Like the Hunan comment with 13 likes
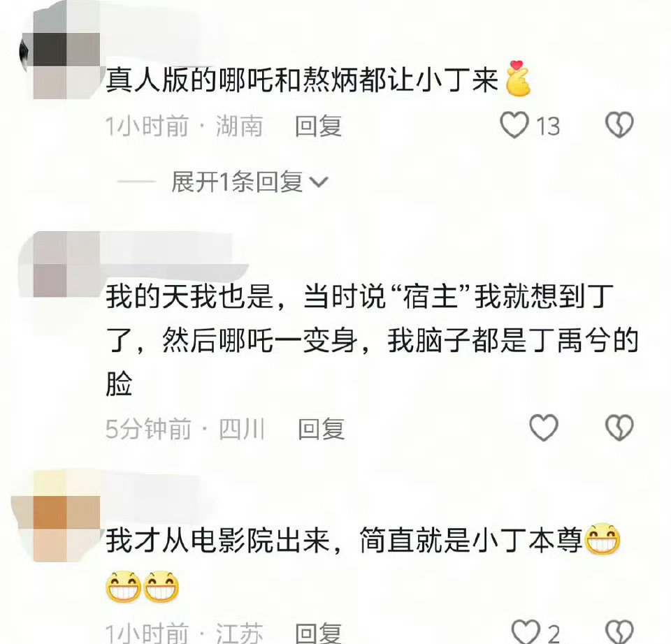This screenshot has height=644, width=671. pos(514,125)
